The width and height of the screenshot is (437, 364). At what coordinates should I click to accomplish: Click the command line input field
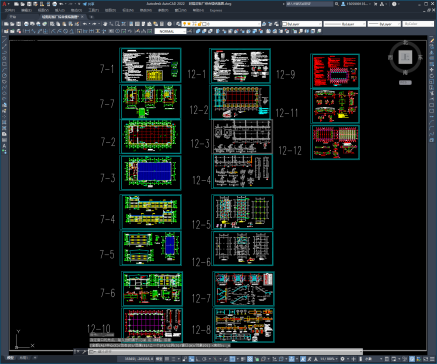coord(225,351)
